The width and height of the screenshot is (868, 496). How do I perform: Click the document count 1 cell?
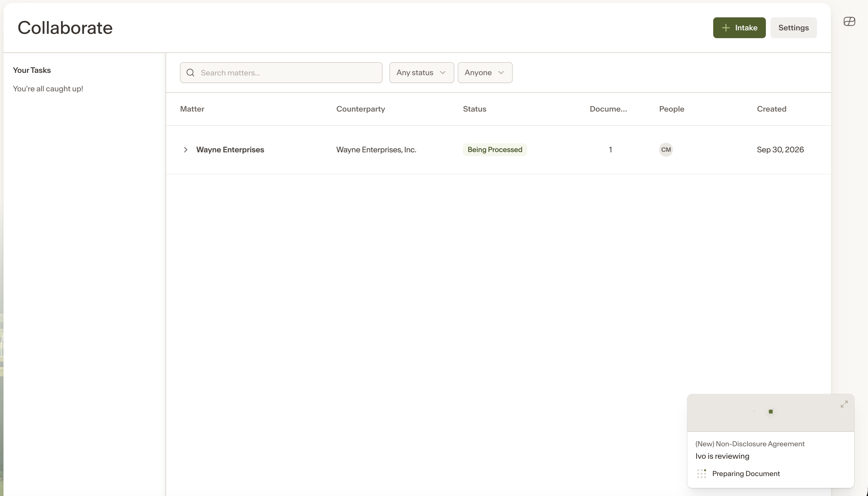pyautogui.click(x=610, y=149)
